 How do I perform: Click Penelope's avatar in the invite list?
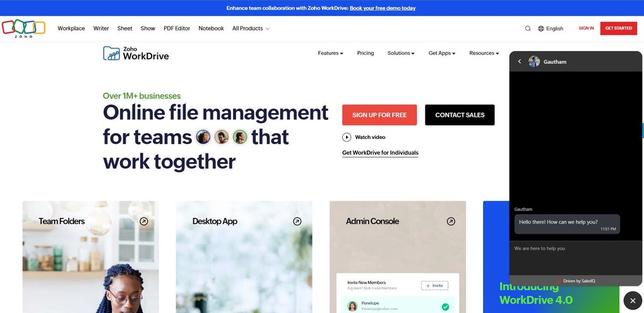click(x=352, y=306)
